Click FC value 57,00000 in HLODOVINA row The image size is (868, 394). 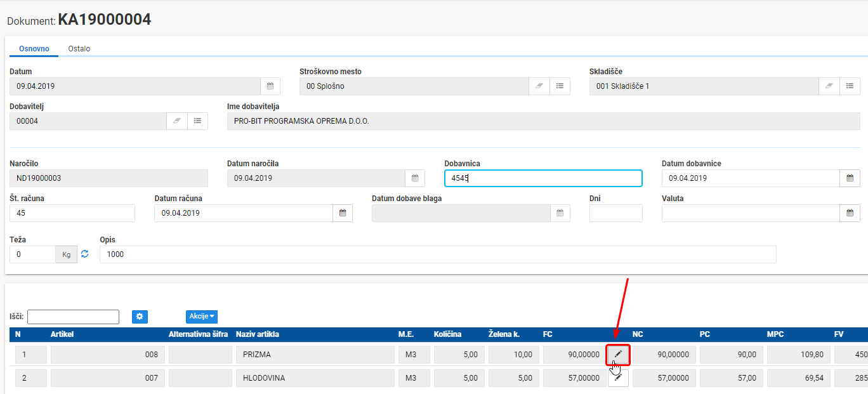[x=574, y=378]
